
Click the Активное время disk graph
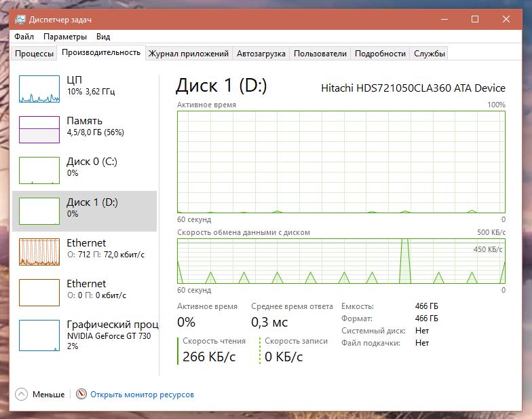pos(341,162)
